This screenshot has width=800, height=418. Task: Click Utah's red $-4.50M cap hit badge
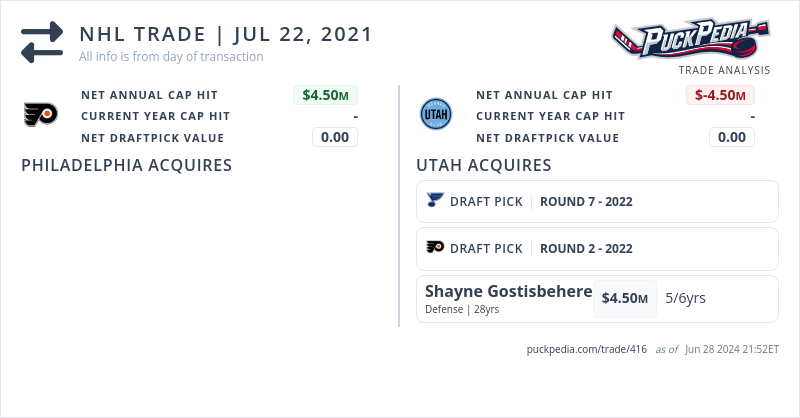coord(721,95)
